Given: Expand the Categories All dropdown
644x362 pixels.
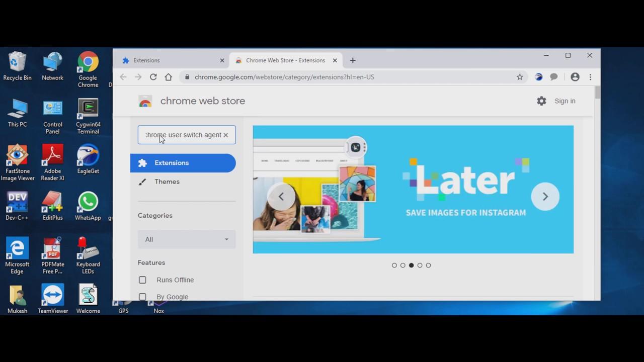Looking at the screenshot, I should pyautogui.click(x=187, y=239).
